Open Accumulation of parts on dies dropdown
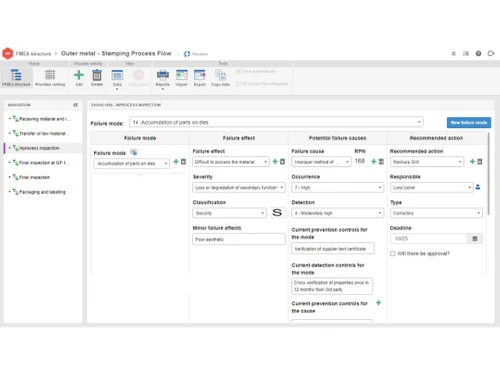Viewport: 500px width, 375px height. (x=132, y=163)
